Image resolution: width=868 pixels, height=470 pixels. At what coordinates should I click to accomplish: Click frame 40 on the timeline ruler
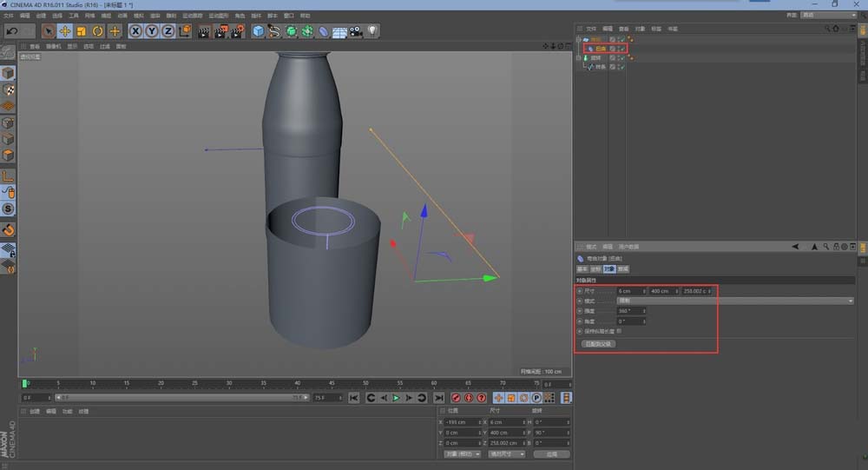297,383
